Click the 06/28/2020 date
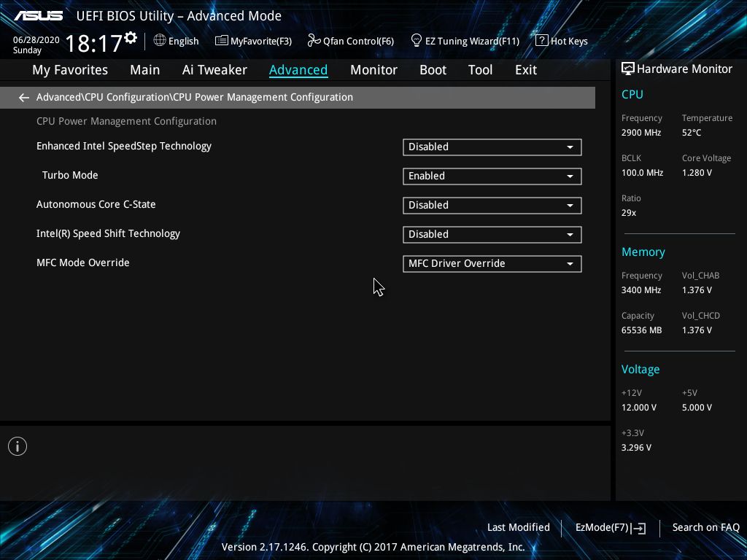This screenshot has height=560, width=747. pyautogui.click(x=36, y=40)
